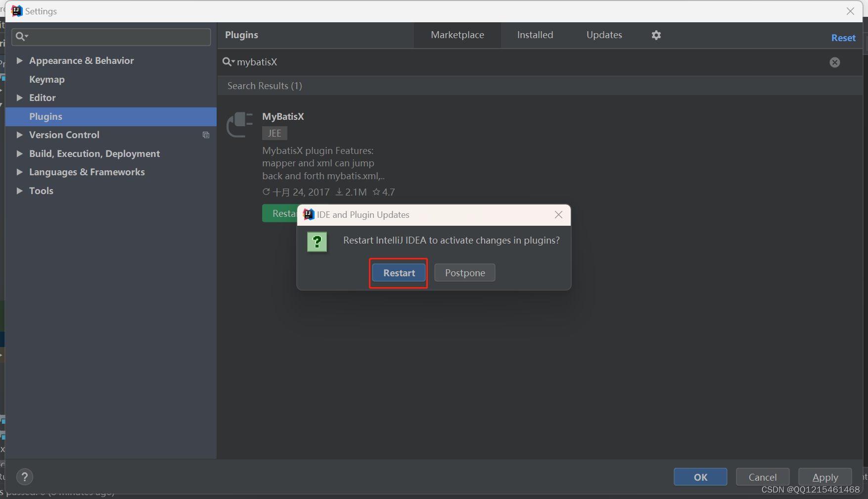Click the 2.1M downloads count

pyautogui.click(x=351, y=192)
